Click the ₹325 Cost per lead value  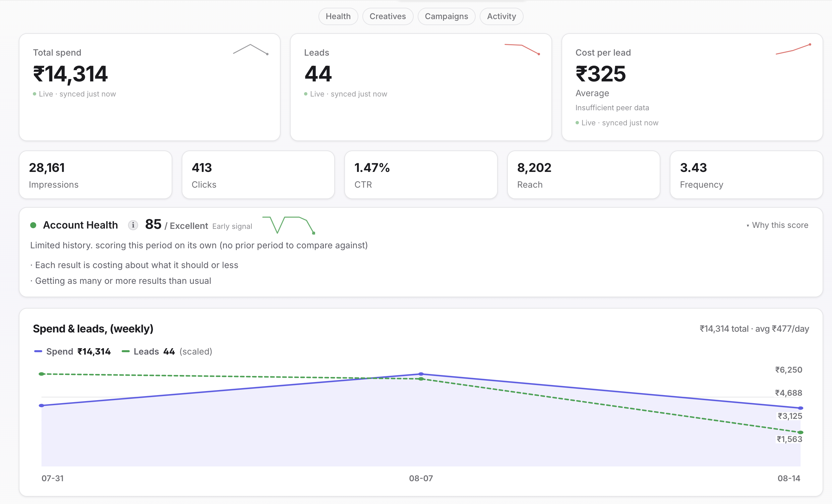point(601,74)
